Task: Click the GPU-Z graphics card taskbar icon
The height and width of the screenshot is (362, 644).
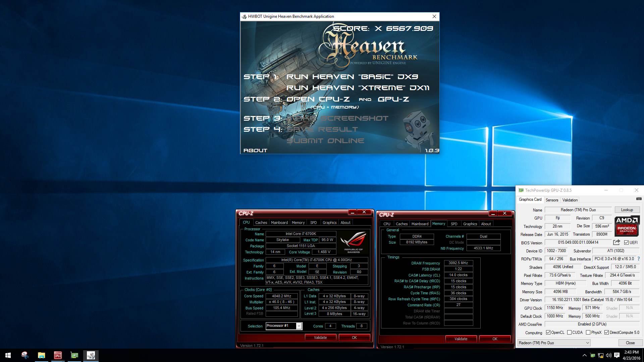Action: point(74,355)
